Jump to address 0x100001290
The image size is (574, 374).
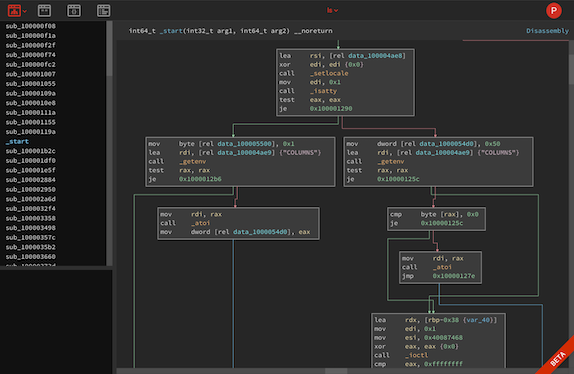coord(331,108)
